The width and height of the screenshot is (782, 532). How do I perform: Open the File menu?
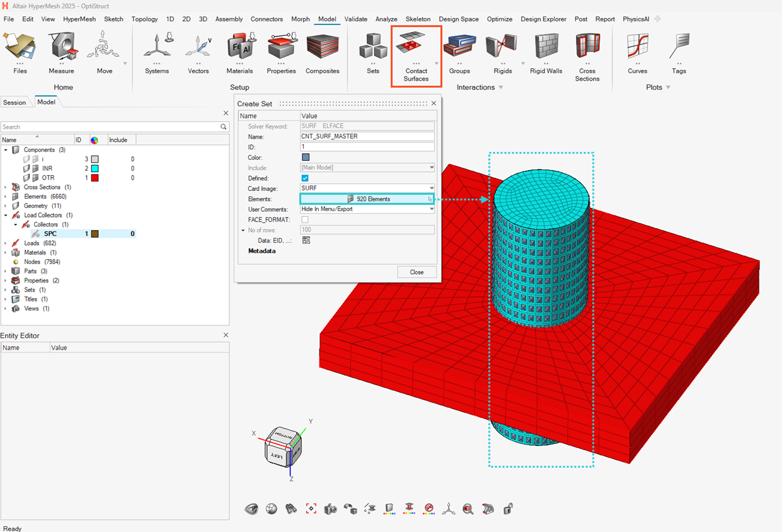tap(8, 19)
